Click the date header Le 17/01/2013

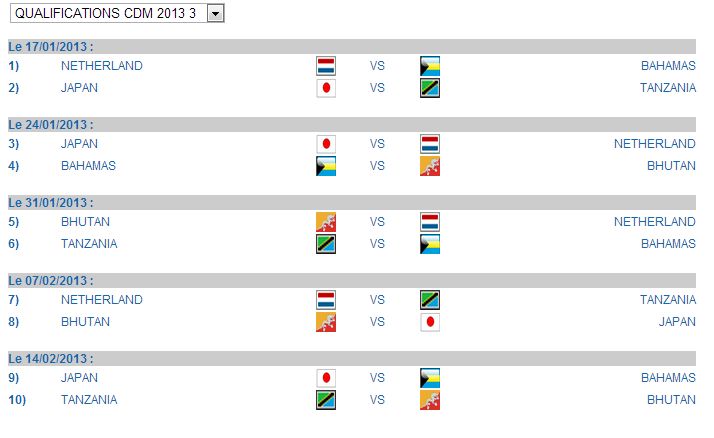pyautogui.click(x=51, y=46)
